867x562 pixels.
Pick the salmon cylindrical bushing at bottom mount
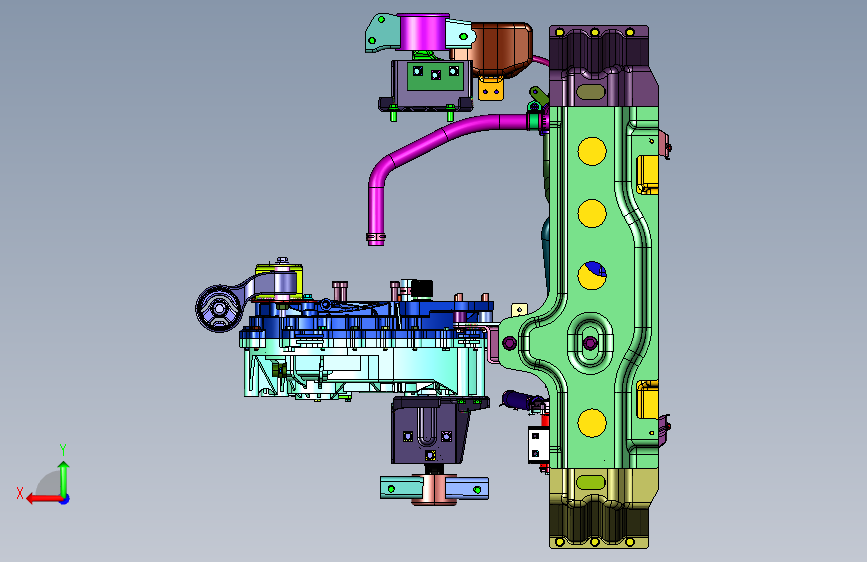pyautogui.click(x=435, y=491)
